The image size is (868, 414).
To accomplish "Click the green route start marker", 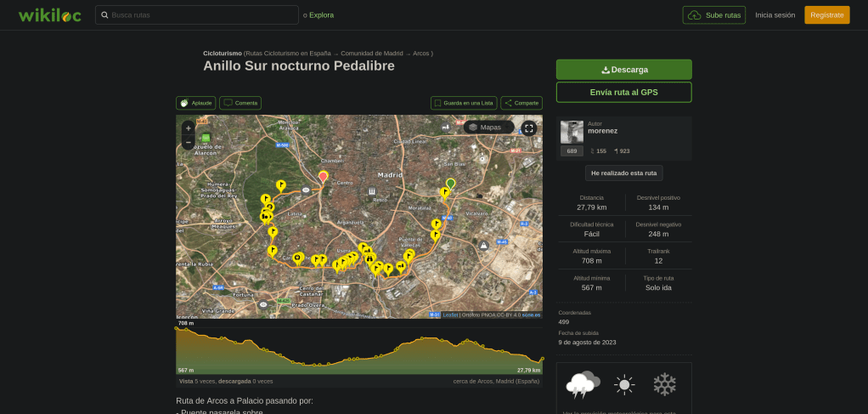I will pos(451,184).
